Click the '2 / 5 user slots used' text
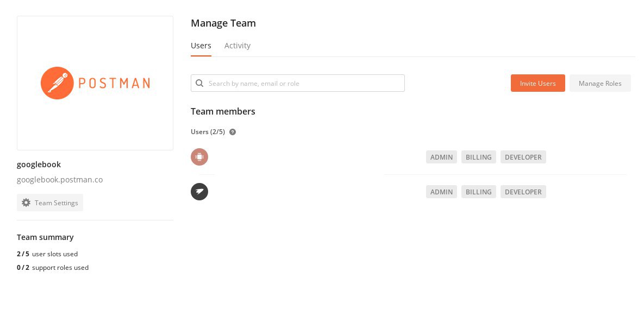This screenshot has height=335, width=644. [47, 254]
